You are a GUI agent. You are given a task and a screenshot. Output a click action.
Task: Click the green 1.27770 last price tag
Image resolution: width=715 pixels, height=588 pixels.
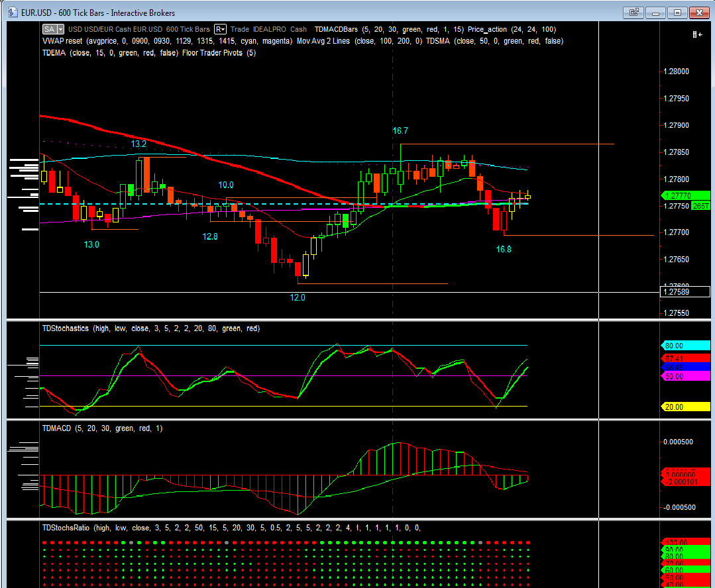685,195
